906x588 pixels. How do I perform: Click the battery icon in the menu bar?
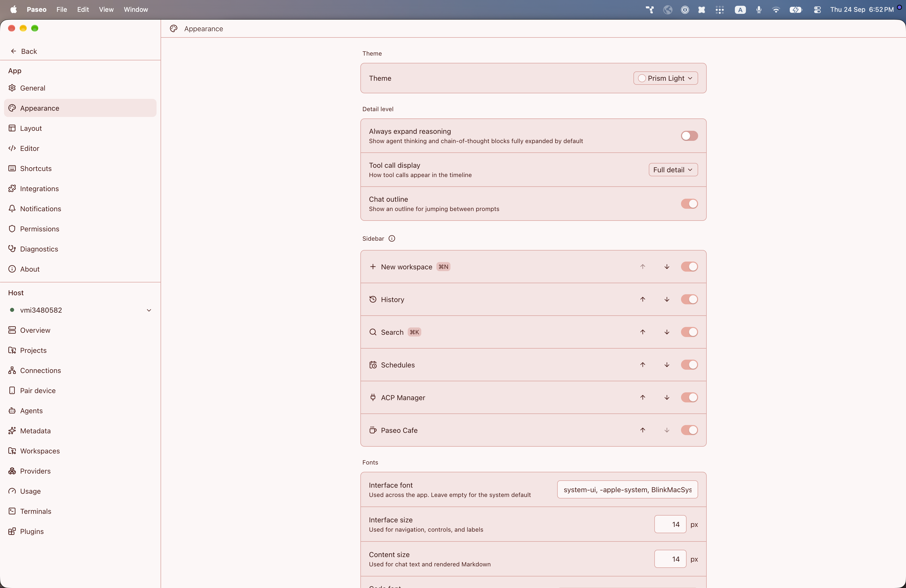point(796,10)
